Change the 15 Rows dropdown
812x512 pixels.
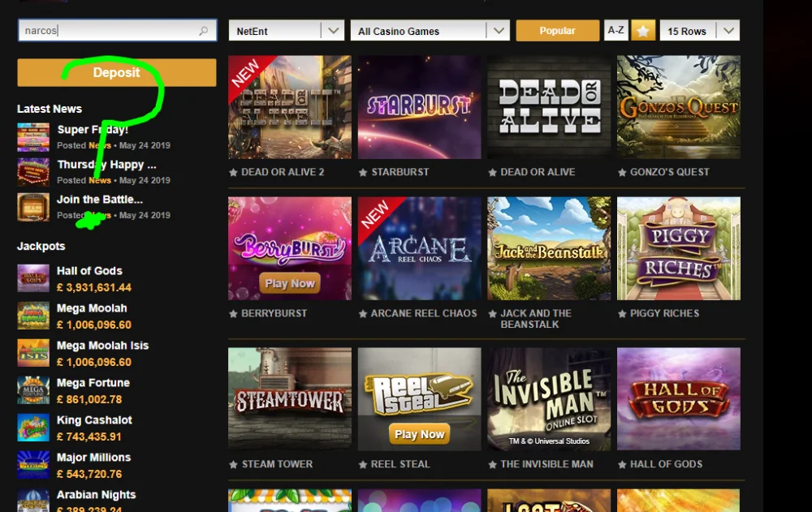[700, 31]
